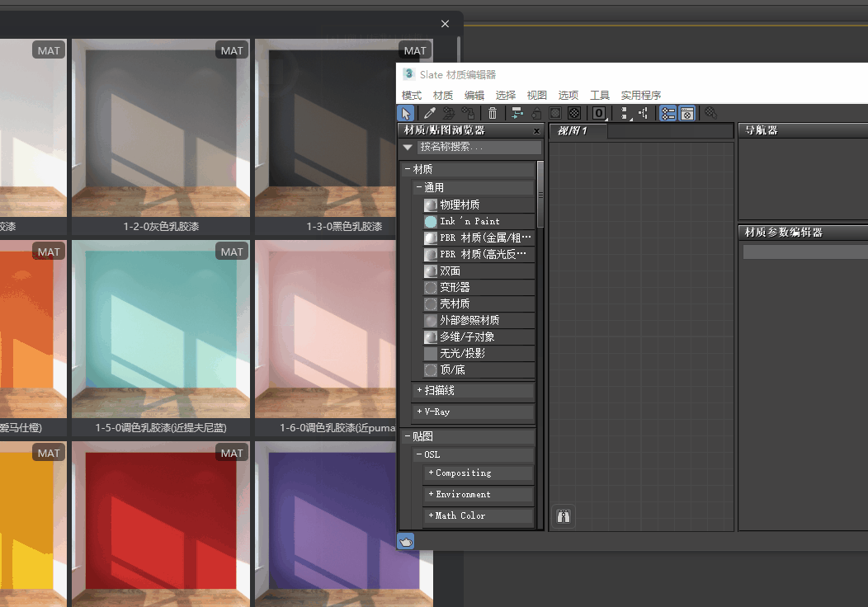
Task: Close the 材质/贴图浏览器 panel
Action: (536, 131)
